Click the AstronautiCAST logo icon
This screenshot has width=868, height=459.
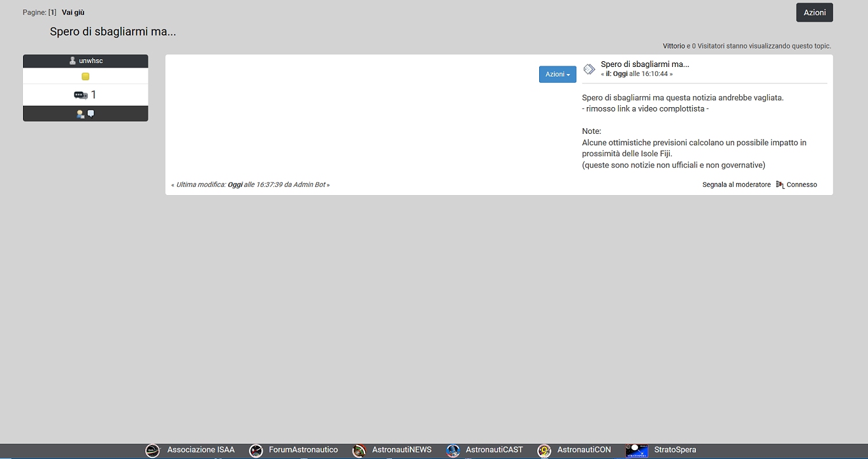(x=453, y=451)
